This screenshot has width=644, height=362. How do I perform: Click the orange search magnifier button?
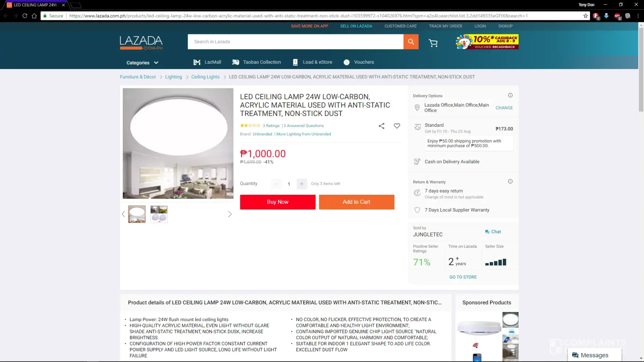coord(411,42)
